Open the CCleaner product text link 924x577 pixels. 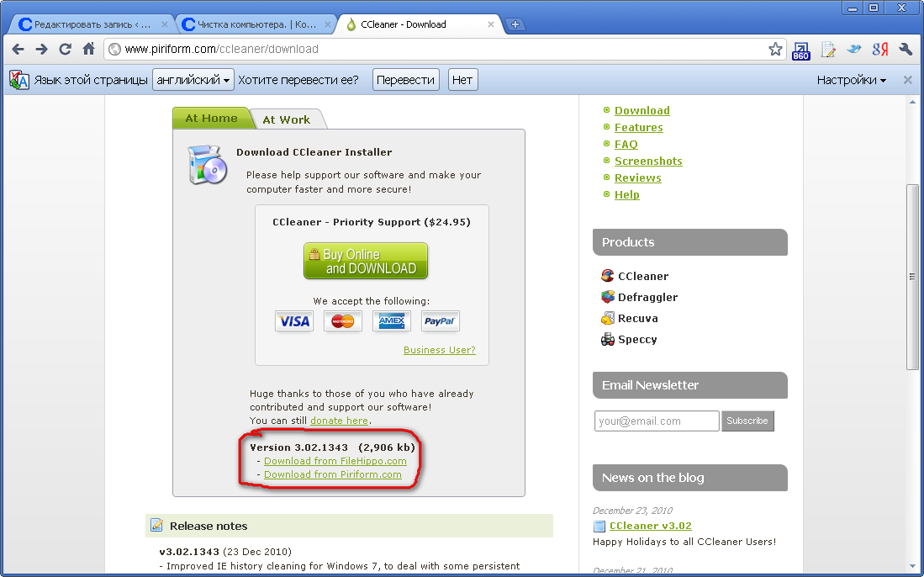pos(643,277)
